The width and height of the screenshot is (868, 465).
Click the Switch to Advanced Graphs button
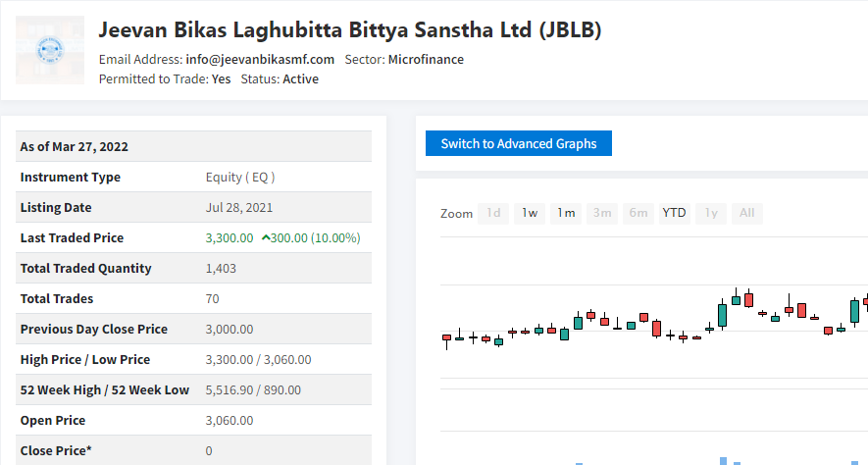tap(519, 143)
